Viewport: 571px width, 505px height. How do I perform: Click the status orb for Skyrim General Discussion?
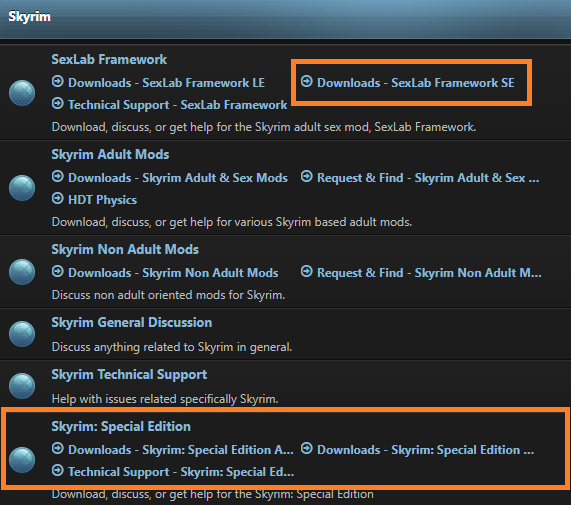click(x=22, y=334)
